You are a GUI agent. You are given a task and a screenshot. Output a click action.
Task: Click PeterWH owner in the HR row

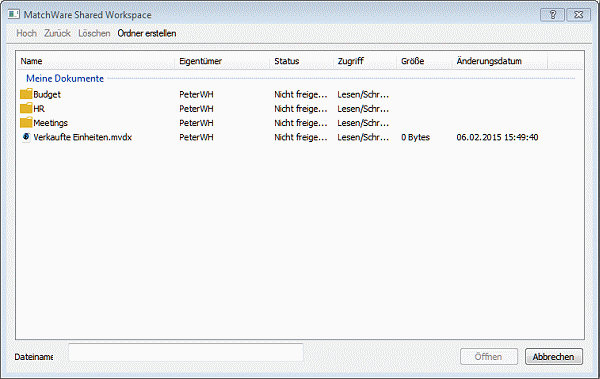point(196,109)
